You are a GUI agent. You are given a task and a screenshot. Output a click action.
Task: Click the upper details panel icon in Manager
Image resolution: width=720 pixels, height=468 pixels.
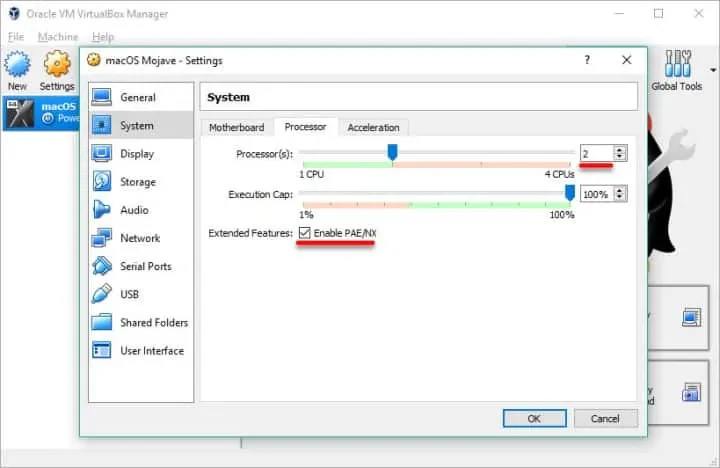click(692, 317)
